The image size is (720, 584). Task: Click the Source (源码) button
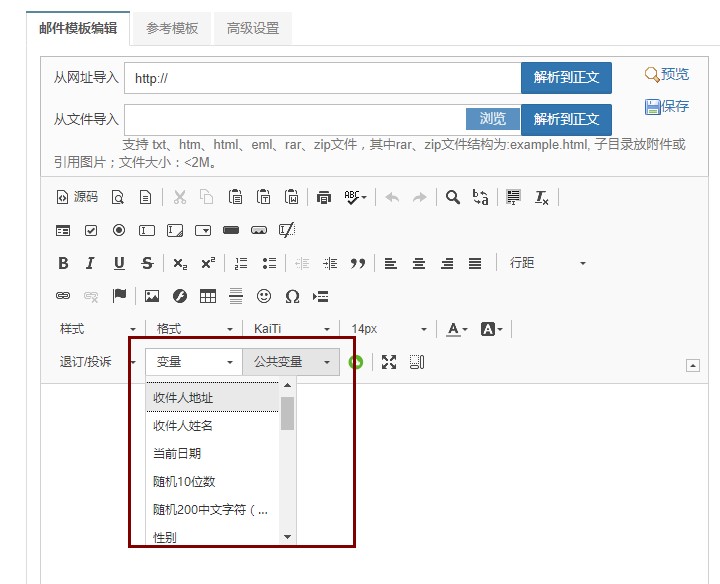(77, 198)
